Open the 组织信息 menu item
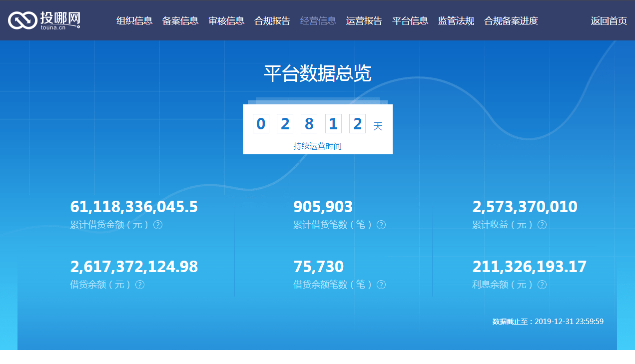 coord(135,20)
